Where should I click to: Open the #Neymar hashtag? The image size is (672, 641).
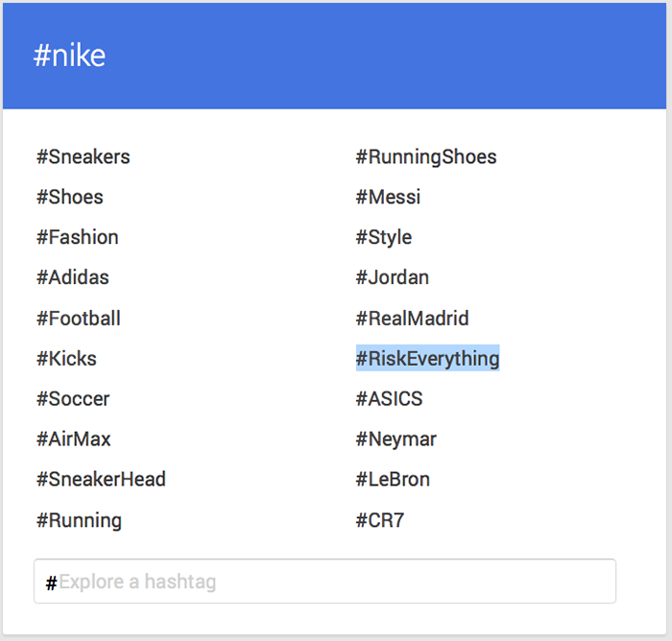click(x=396, y=439)
